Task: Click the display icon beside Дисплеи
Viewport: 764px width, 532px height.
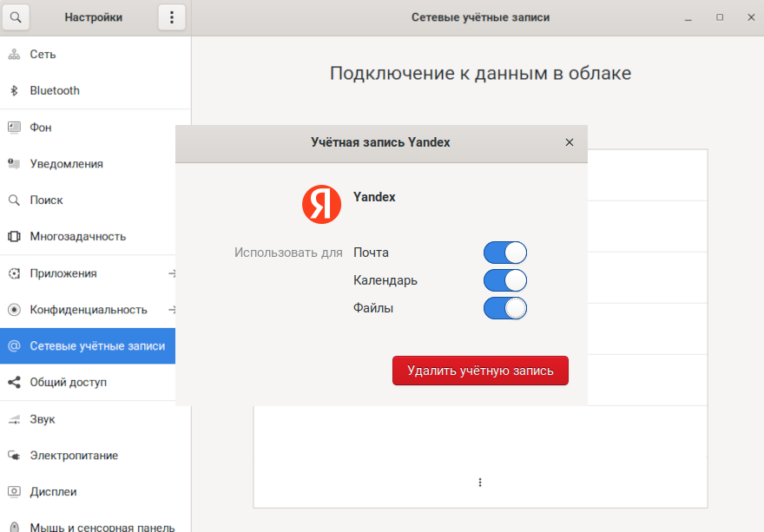Action: (x=14, y=492)
